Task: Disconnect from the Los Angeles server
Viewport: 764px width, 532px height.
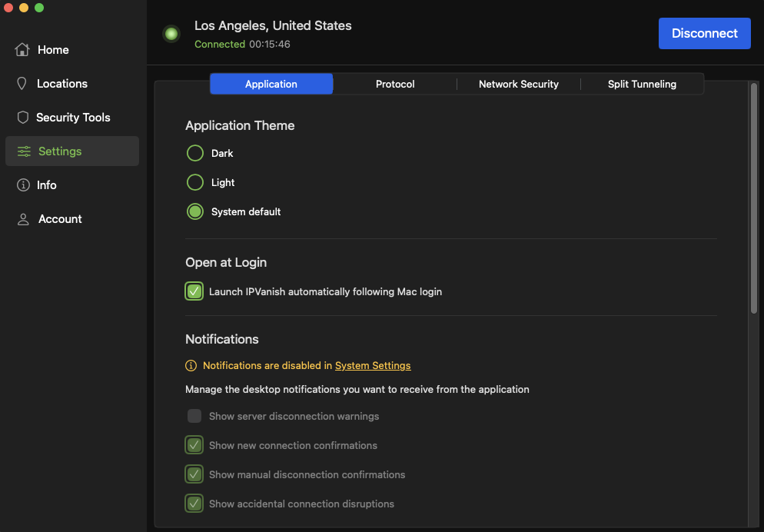Action: (704, 33)
